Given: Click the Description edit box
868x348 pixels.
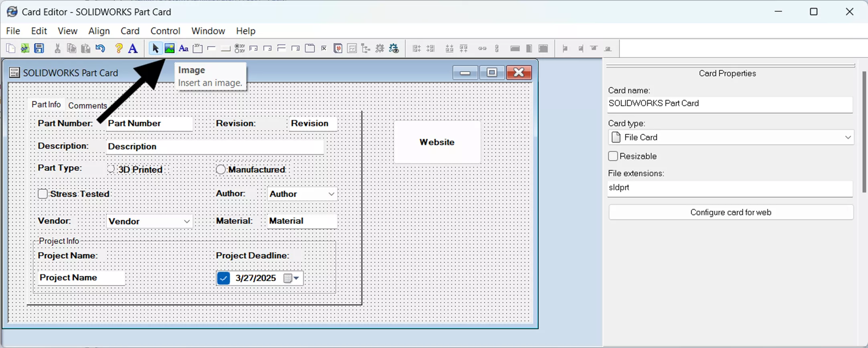Looking at the screenshot, I should click(215, 147).
